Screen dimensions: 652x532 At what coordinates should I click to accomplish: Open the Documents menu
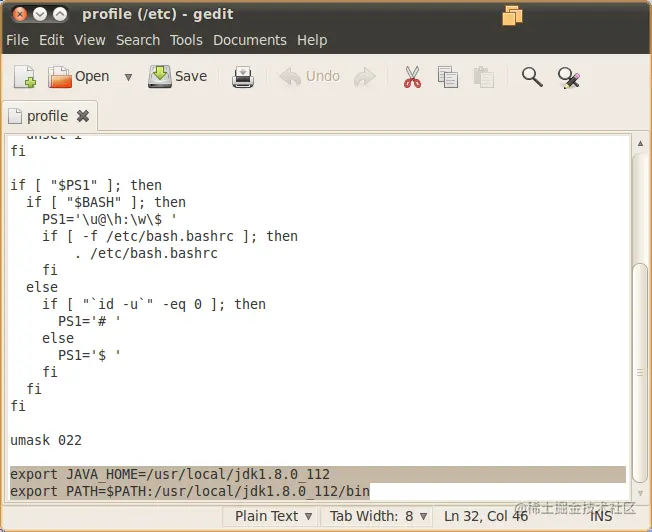coord(250,40)
